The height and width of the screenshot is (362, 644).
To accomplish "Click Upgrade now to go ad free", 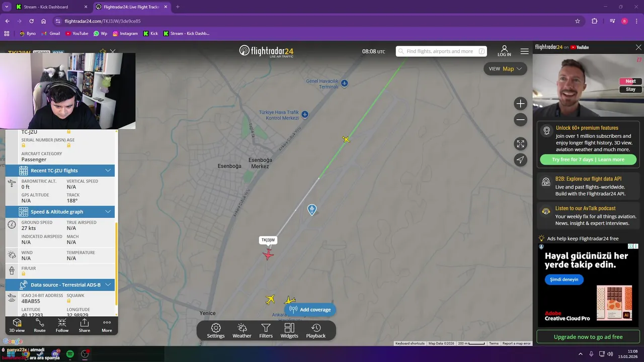I will tap(588, 337).
